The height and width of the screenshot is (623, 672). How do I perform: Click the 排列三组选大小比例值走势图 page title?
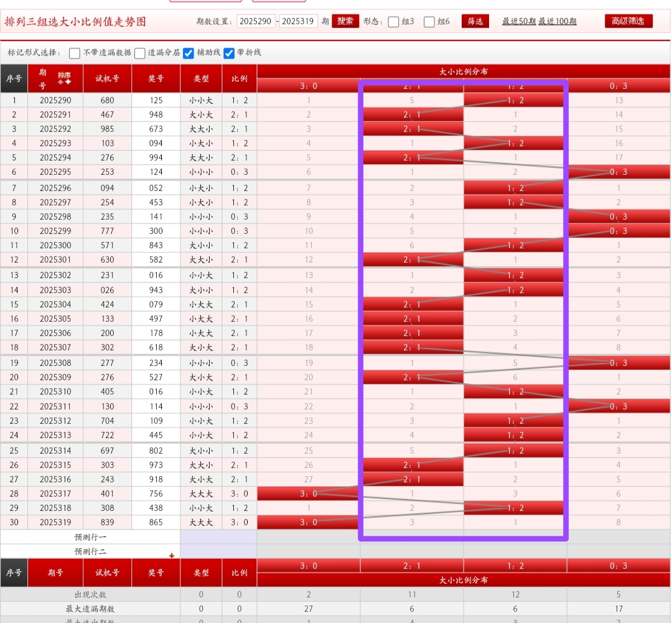coord(75,21)
